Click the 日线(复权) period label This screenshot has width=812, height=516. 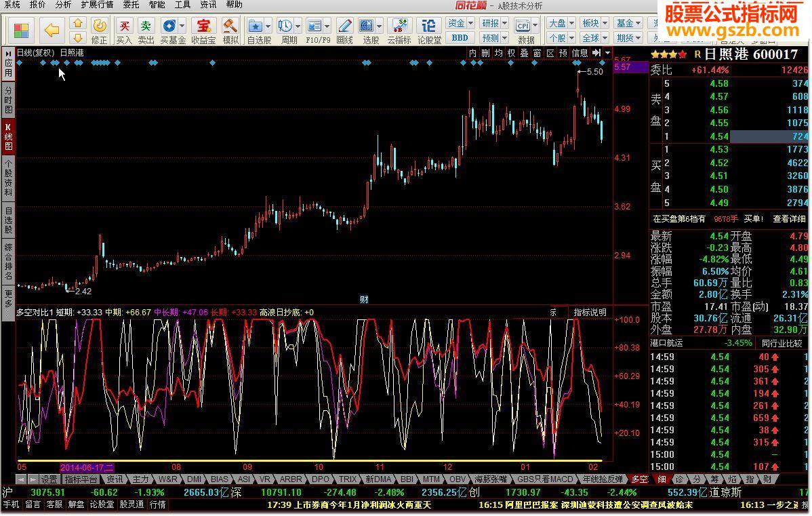coord(35,53)
